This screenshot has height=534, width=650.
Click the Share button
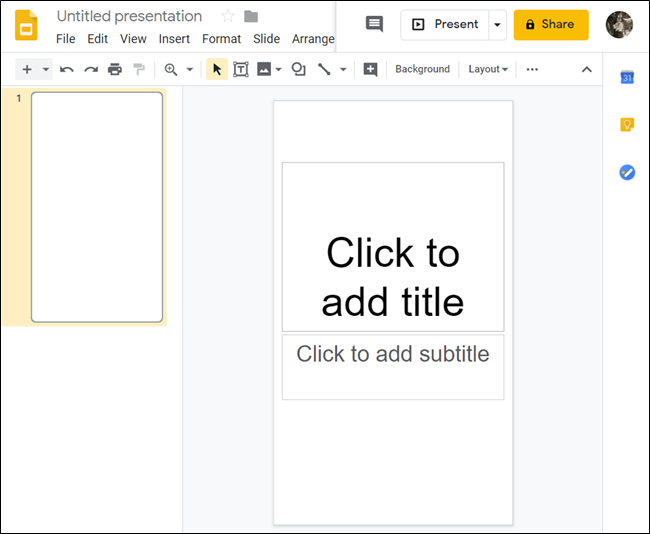point(551,24)
